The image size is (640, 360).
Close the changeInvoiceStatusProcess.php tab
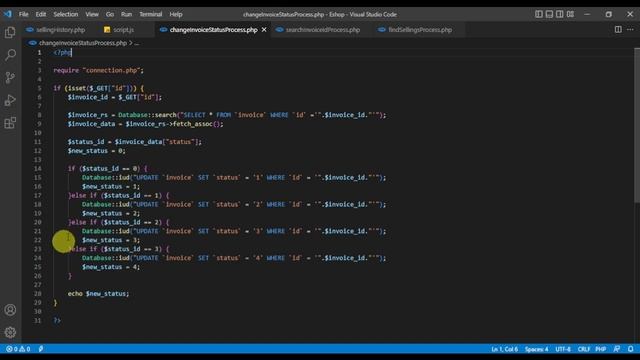pos(264,30)
